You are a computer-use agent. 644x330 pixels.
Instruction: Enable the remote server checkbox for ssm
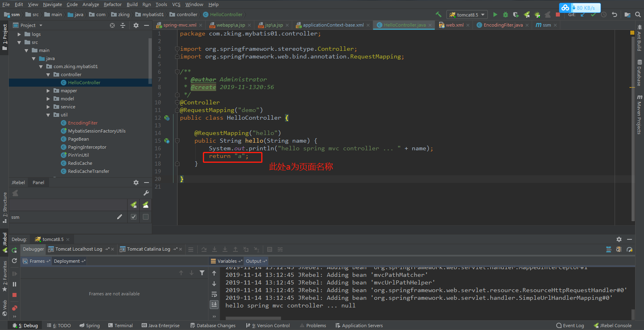pos(146,217)
